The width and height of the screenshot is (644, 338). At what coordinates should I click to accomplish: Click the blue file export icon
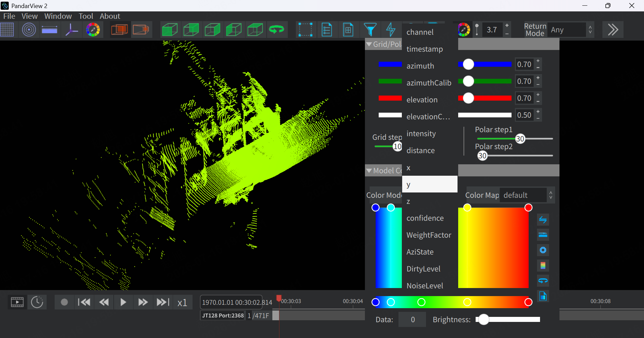(x=543, y=296)
